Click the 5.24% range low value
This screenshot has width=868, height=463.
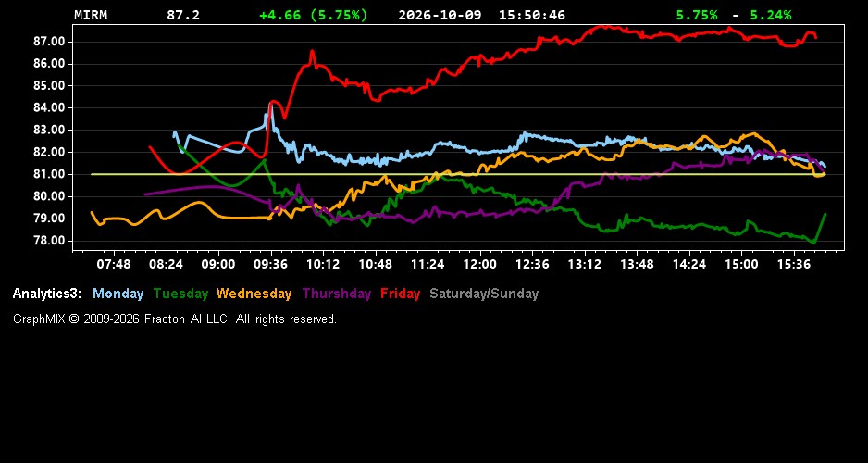[x=771, y=16]
